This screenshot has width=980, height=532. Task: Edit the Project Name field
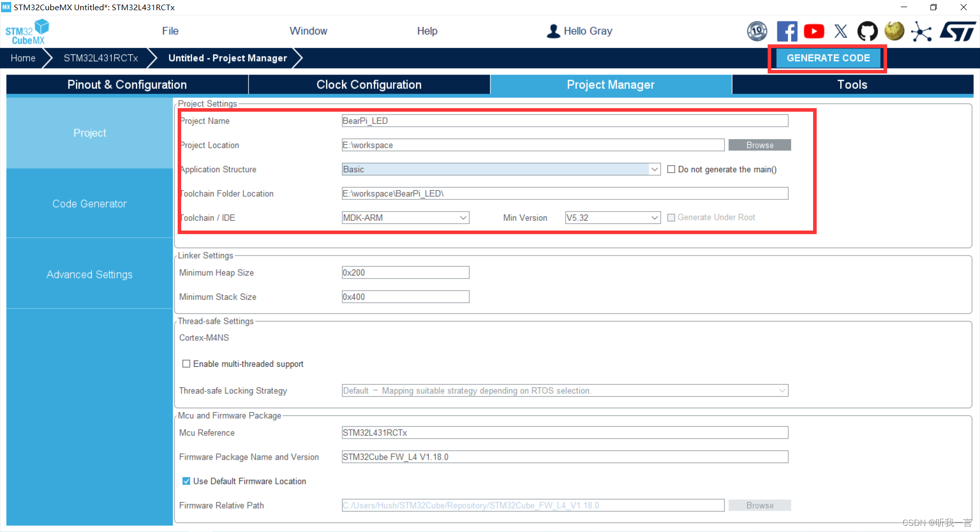click(x=565, y=121)
